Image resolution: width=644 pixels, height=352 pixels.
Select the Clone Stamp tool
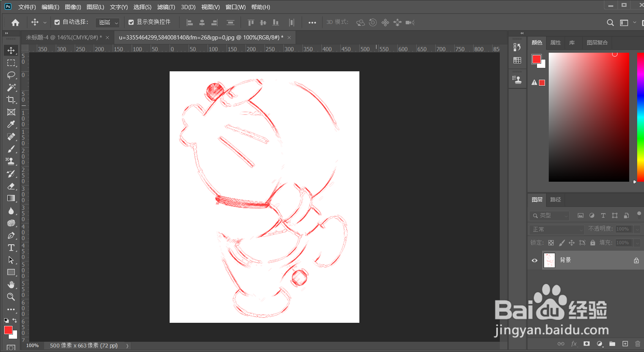[x=11, y=161]
